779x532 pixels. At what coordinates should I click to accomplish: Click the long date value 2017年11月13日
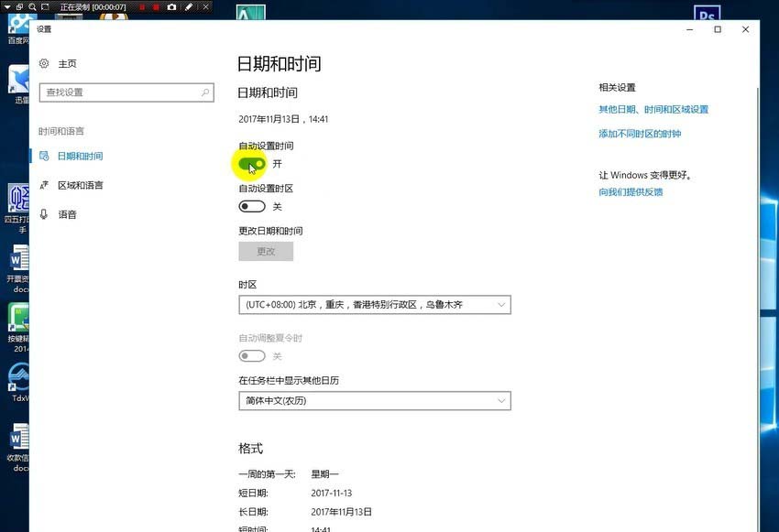[341, 512]
